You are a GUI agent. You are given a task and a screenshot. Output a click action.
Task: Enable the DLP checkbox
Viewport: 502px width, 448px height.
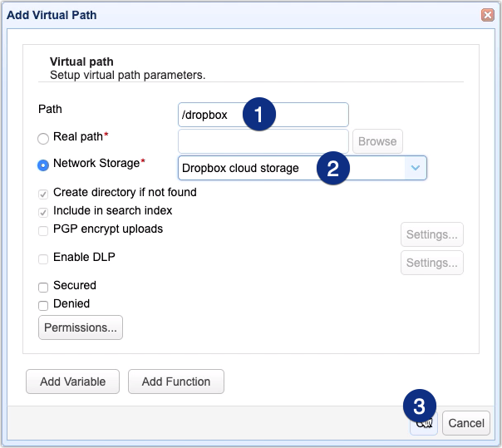43,258
